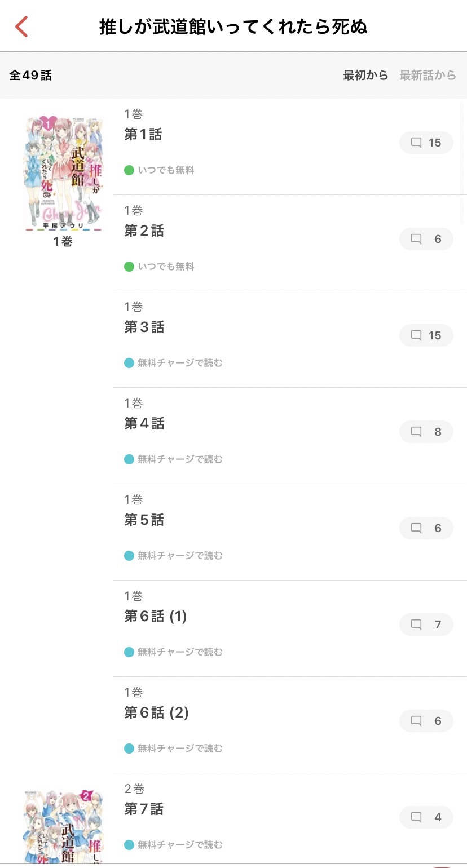This screenshot has height=868, width=467.
Task: Tap the Volume 2 cover thumbnail
Action: 63,826
